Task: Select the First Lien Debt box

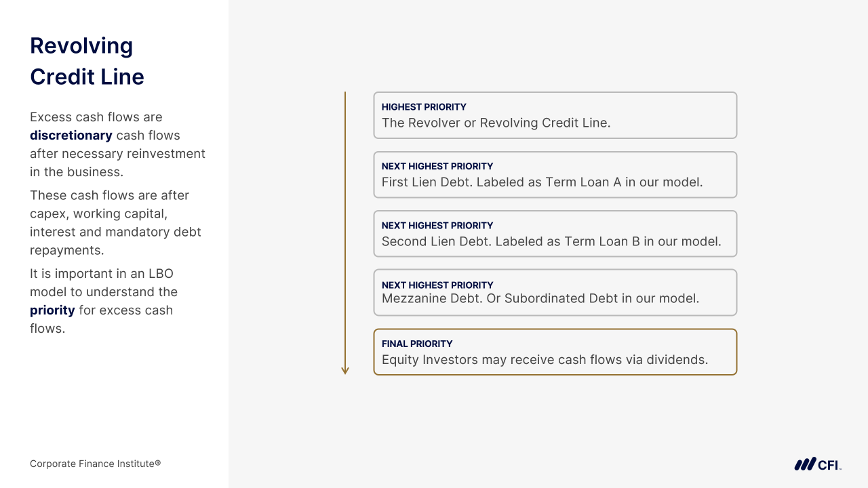Action: (x=555, y=175)
